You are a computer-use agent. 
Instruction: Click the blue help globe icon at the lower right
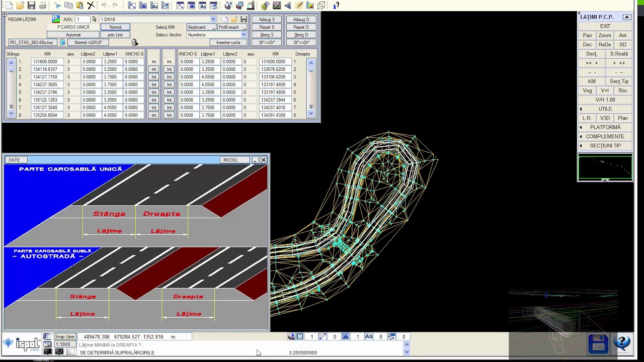coord(622,343)
